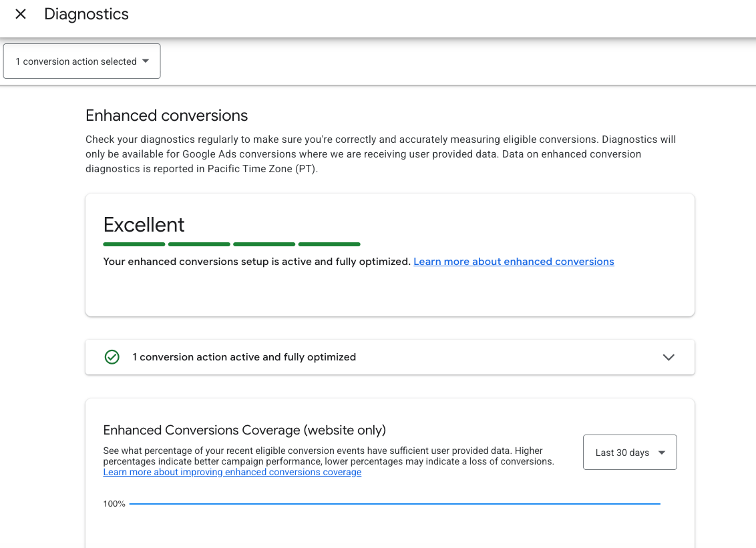Image resolution: width=756 pixels, height=548 pixels.
Task: Click the last green segment under Excellent
Action: point(329,244)
